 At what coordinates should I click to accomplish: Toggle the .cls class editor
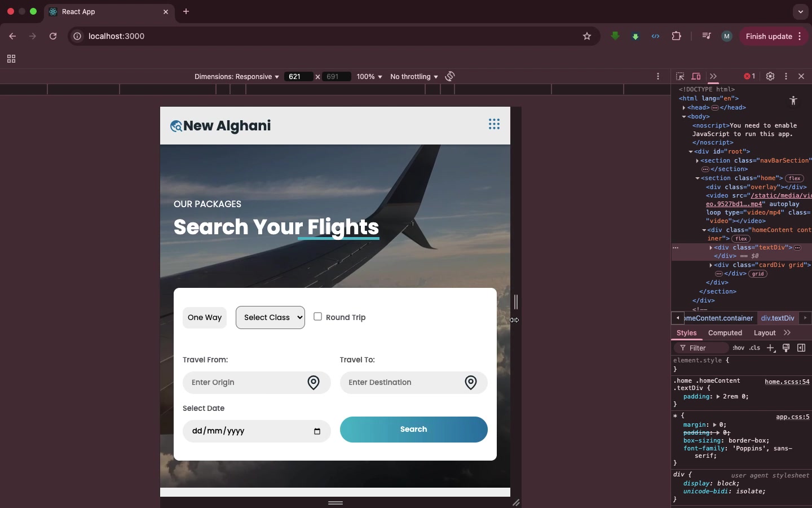pyautogui.click(x=756, y=348)
